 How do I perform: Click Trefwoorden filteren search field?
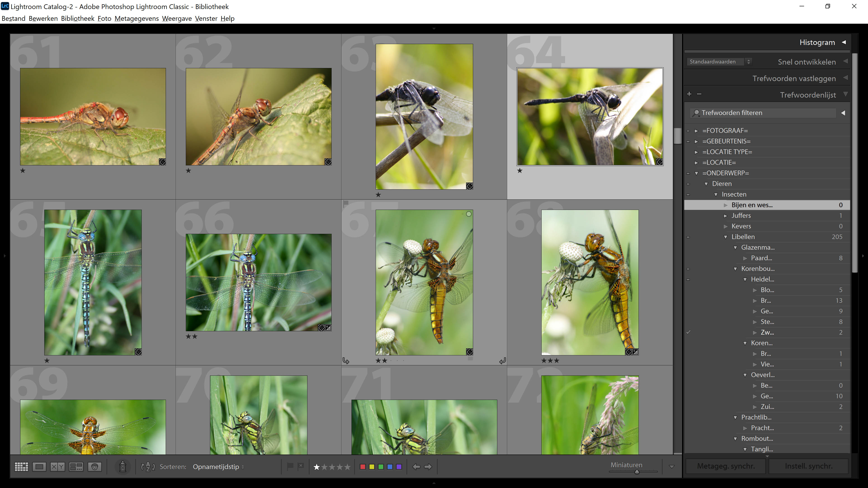click(x=763, y=113)
